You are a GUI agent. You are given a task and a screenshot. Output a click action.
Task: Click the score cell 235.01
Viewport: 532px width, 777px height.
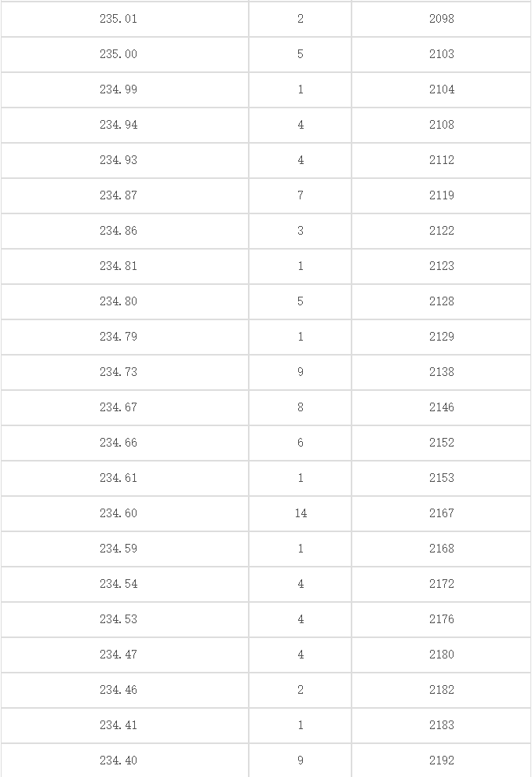point(118,19)
